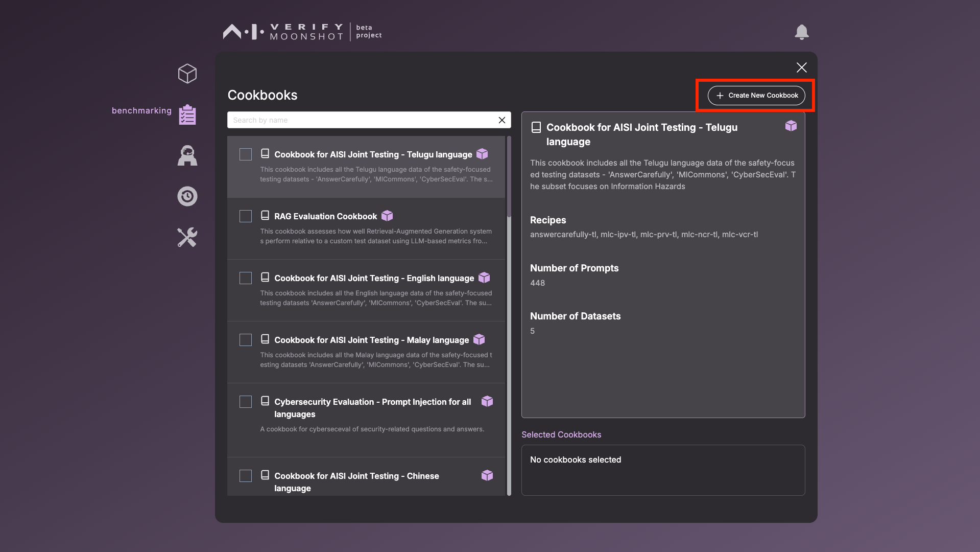This screenshot has height=552, width=980.
Task: Click the Create New Cookbook button
Action: click(756, 96)
